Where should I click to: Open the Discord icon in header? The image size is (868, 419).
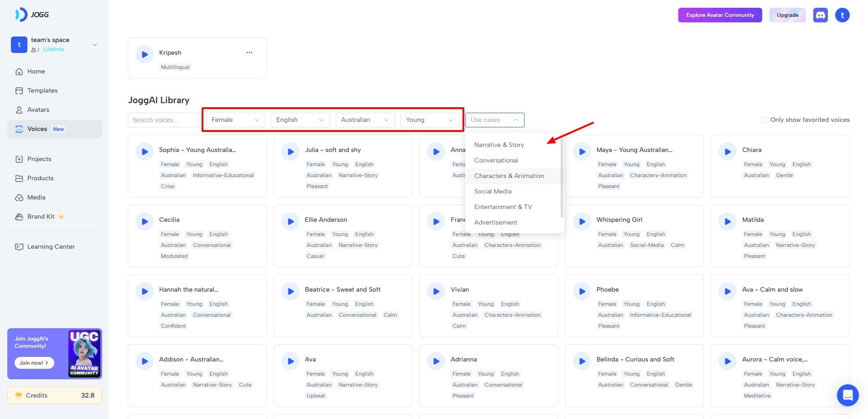tap(820, 15)
